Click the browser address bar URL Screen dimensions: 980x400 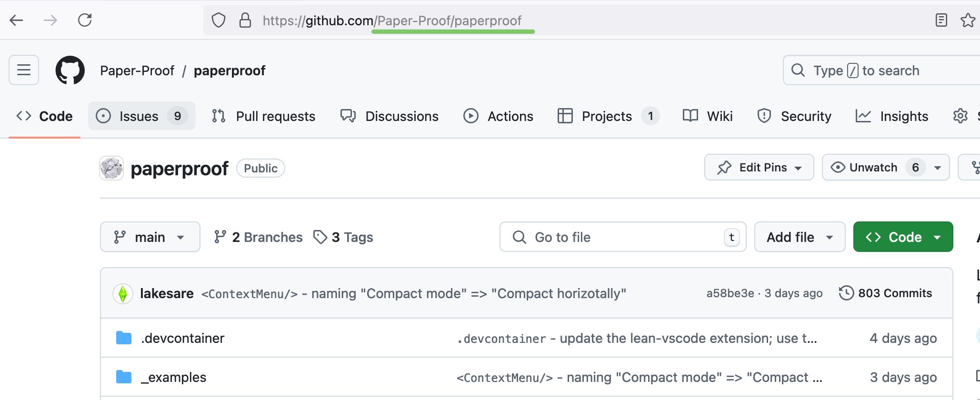tap(392, 20)
